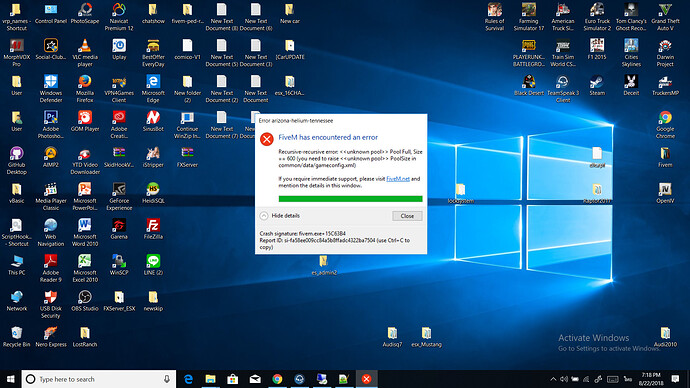Activate Cortana microphone in search box
This screenshot has height=388, width=690.
[x=167, y=379]
